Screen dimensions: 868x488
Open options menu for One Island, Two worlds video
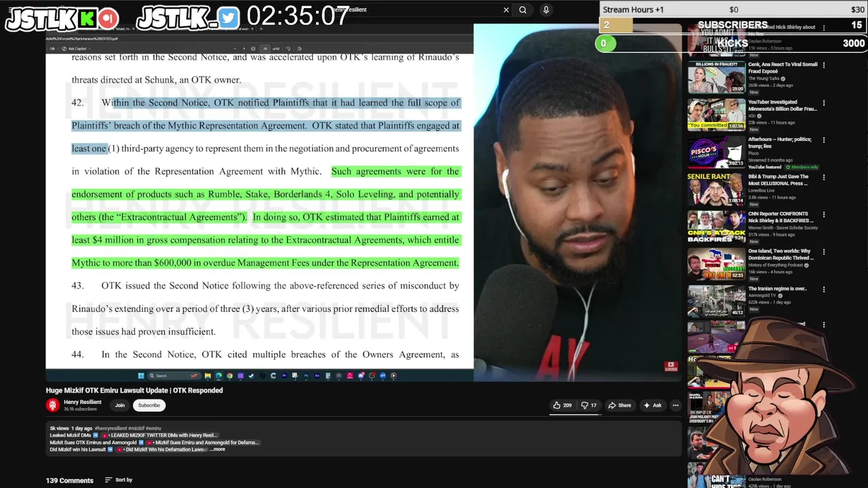824,251
